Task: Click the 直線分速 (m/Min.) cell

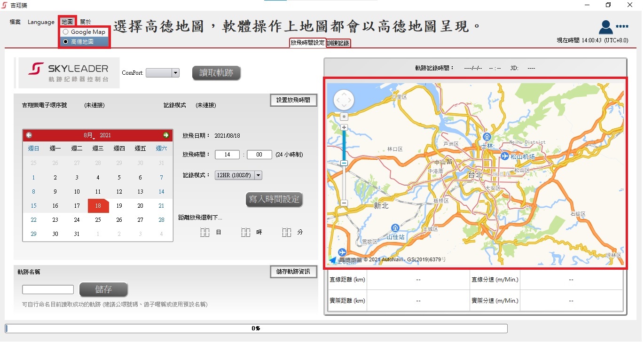Action: click(x=495, y=280)
